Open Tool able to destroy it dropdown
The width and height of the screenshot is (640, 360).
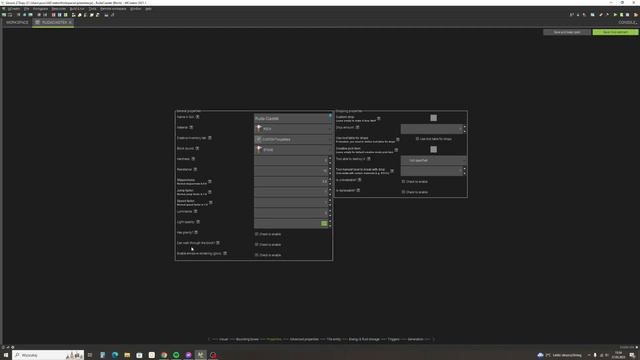coord(433,160)
